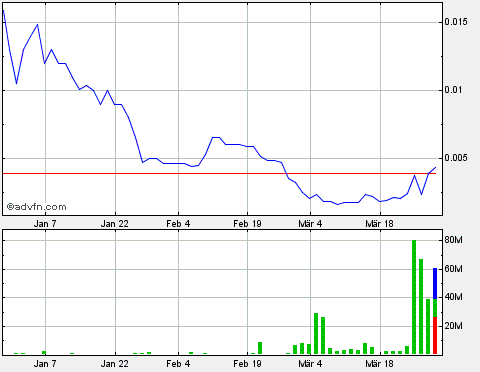Image resolution: width=480 pixels, height=372 pixels.
Task: Click the 0.01 price axis label
Action: (453, 90)
